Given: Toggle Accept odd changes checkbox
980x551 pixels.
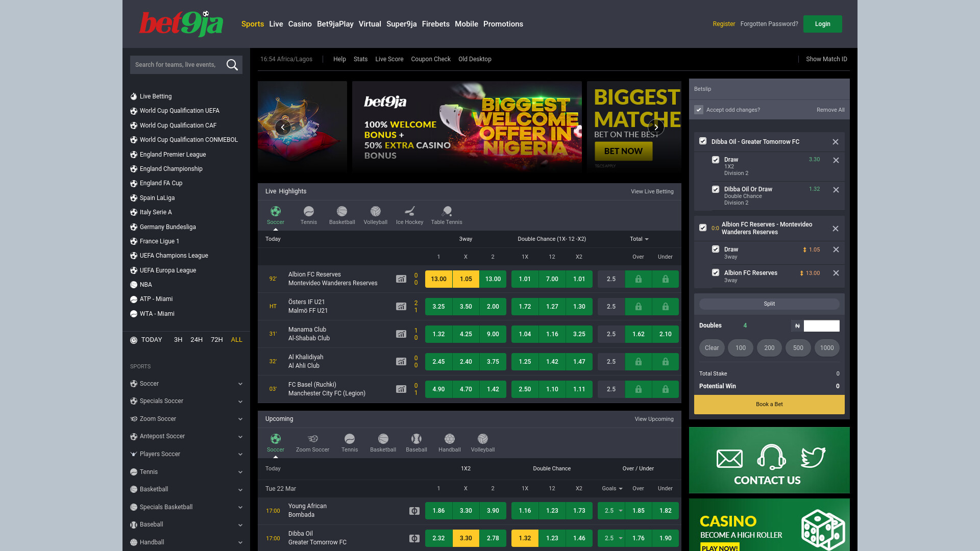Looking at the screenshot, I should (699, 110).
